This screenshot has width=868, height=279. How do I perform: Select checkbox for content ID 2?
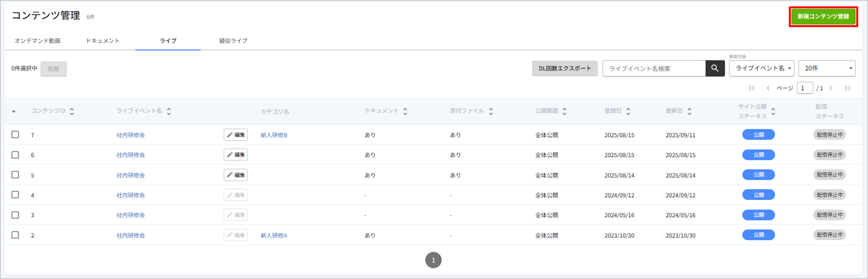pos(15,235)
